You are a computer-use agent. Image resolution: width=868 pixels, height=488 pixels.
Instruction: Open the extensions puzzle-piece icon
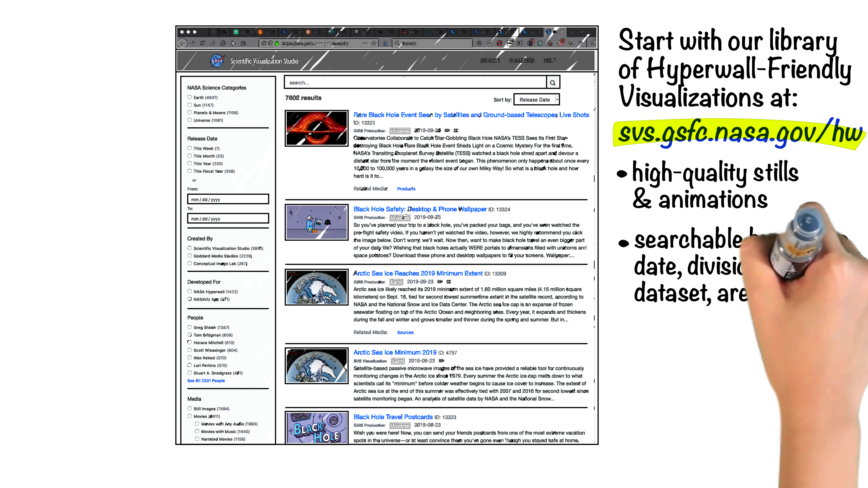click(x=233, y=43)
